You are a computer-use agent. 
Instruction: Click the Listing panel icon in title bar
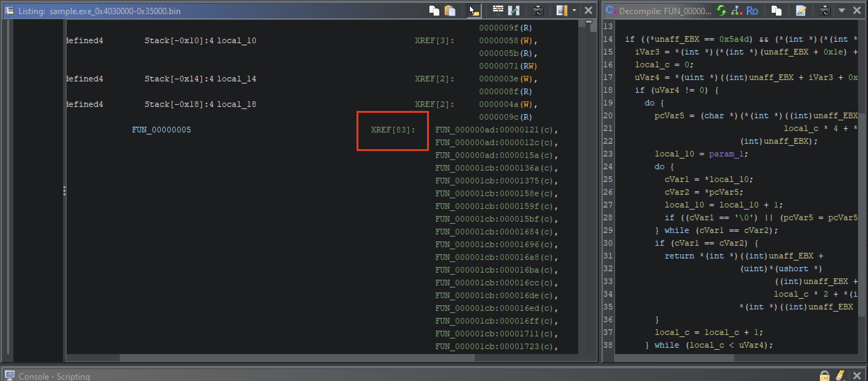(x=10, y=11)
